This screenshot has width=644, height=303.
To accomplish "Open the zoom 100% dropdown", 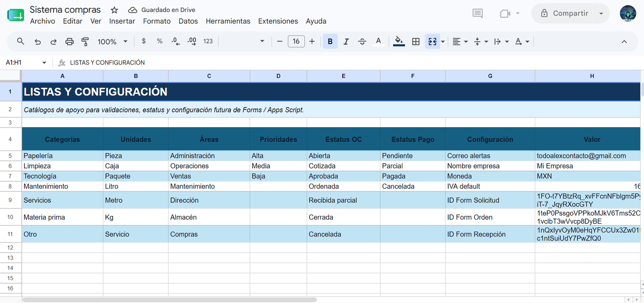I will [113, 42].
